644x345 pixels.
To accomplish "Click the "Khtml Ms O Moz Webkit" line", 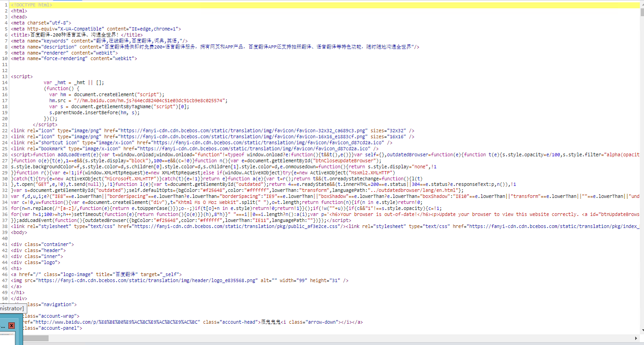I will coord(217,203).
